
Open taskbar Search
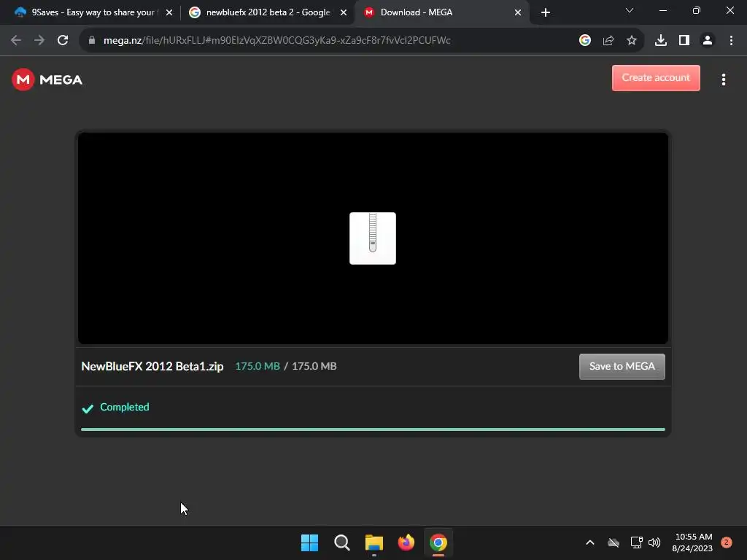pos(342,542)
